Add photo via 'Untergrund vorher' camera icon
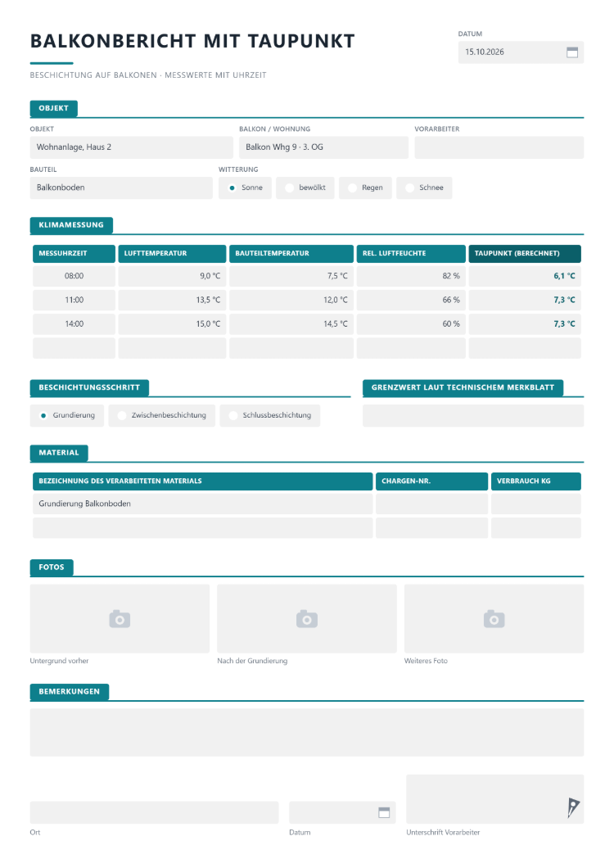The height and width of the screenshot is (868, 614). [120, 619]
